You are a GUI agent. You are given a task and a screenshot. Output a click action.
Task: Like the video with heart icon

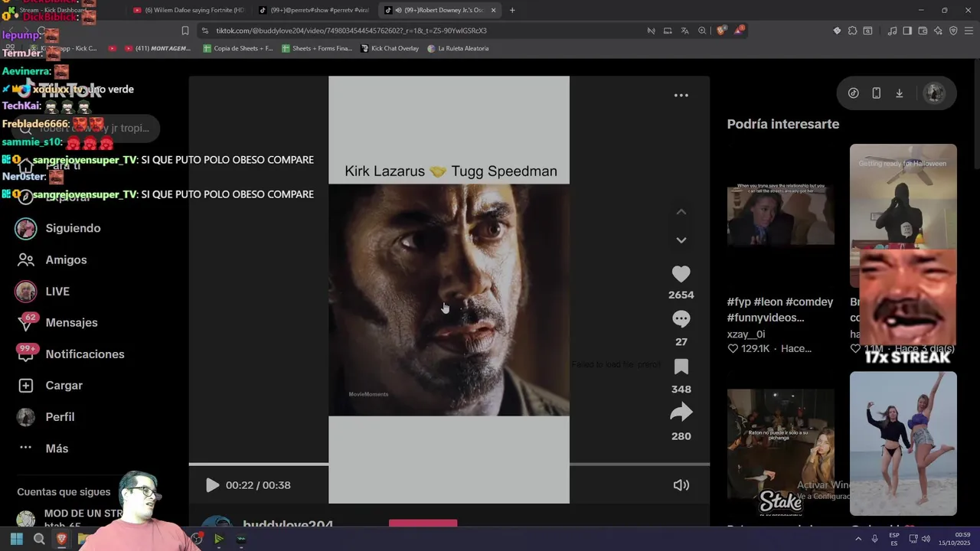click(681, 274)
